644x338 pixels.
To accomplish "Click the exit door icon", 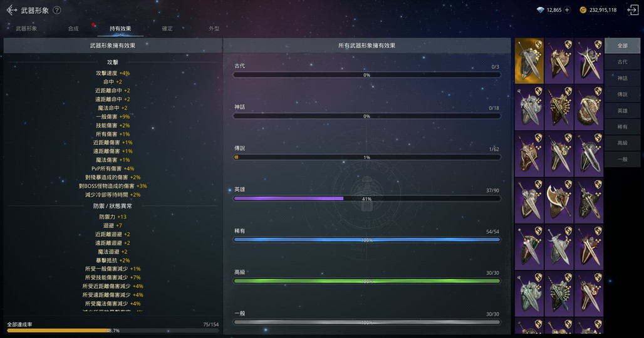I will 632,10.
